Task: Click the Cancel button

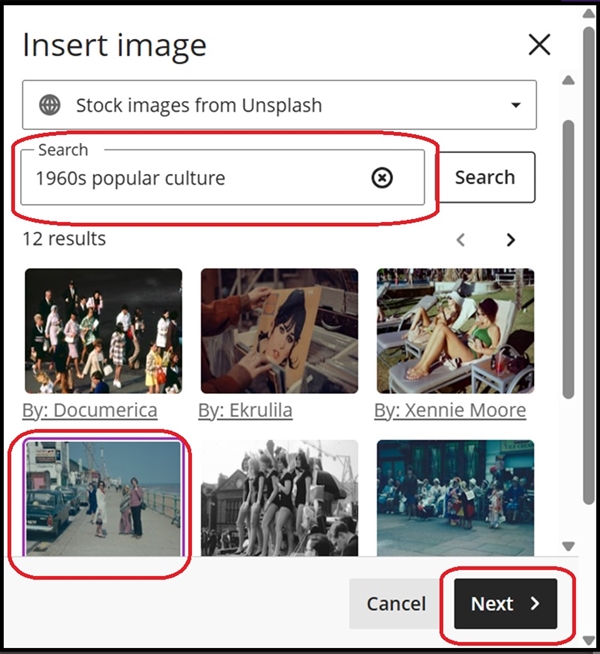Action: pyautogui.click(x=396, y=604)
